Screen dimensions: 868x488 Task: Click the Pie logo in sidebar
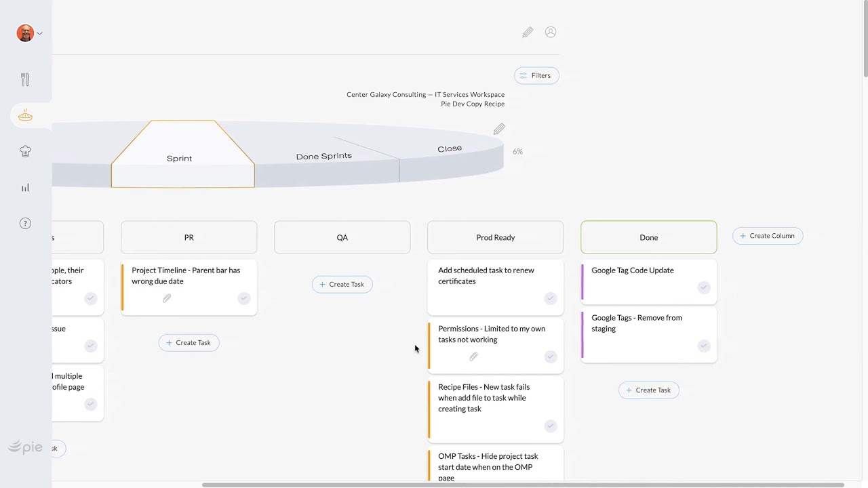coord(25,447)
